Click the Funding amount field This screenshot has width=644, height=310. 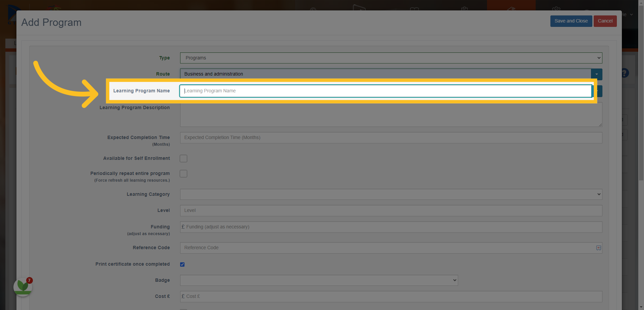391,227
